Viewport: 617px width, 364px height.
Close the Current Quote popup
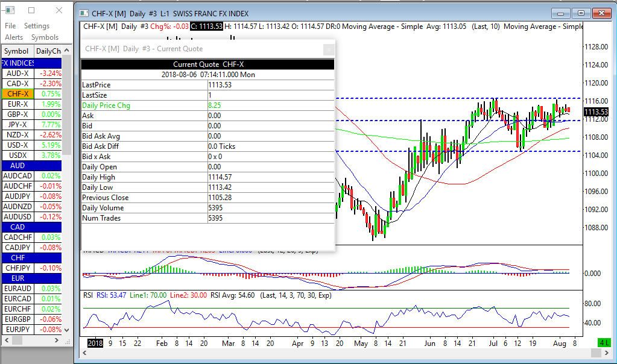coord(328,49)
